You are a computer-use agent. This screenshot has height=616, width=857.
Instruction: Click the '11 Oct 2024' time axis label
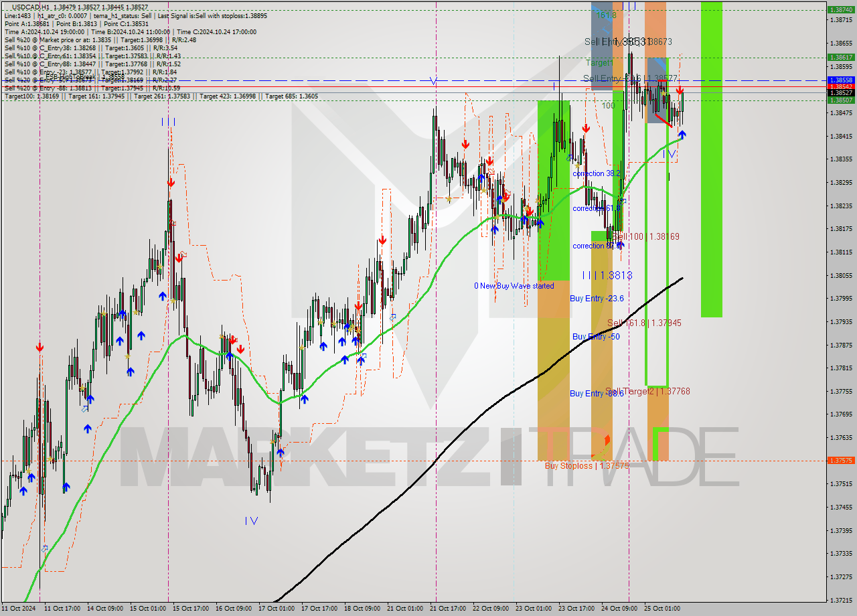pyautogui.click(x=19, y=609)
